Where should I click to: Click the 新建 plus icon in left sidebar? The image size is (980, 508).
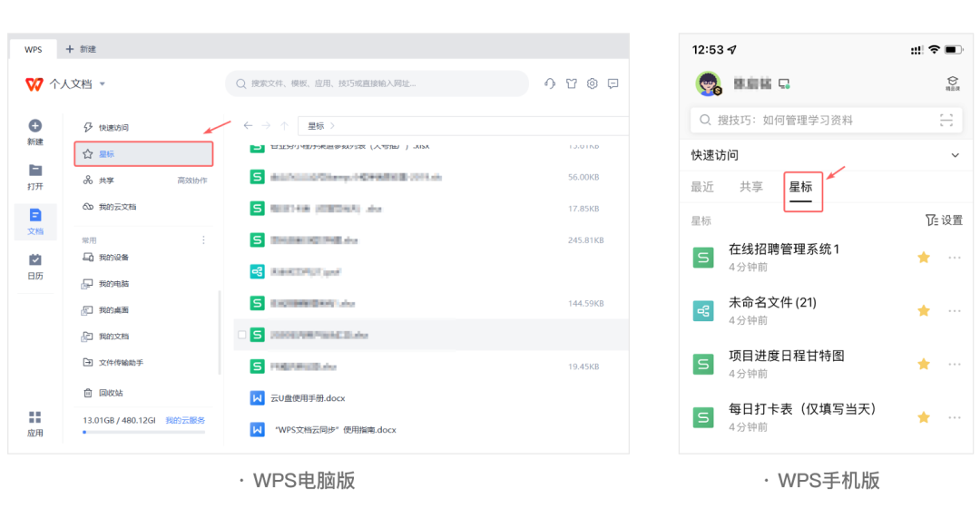(x=35, y=127)
